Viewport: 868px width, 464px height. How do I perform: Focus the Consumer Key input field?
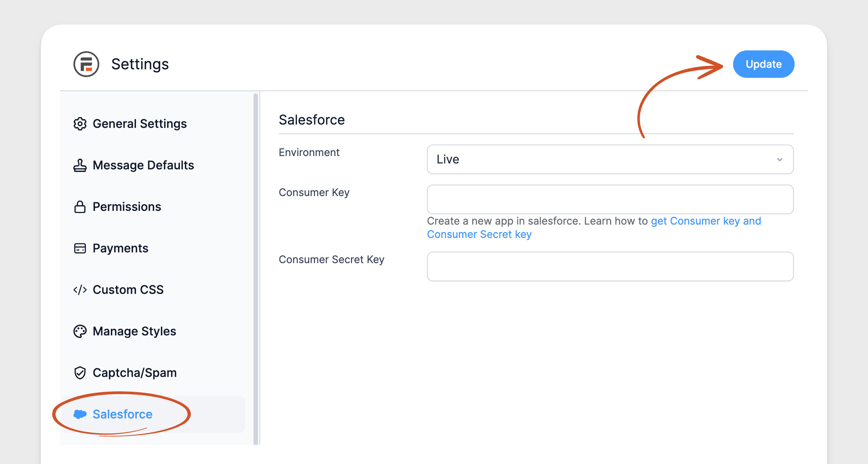[x=610, y=199]
